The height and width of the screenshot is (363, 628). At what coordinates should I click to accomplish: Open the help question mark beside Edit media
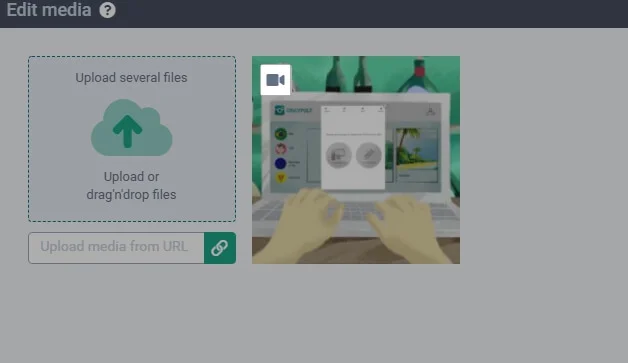[x=107, y=10]
